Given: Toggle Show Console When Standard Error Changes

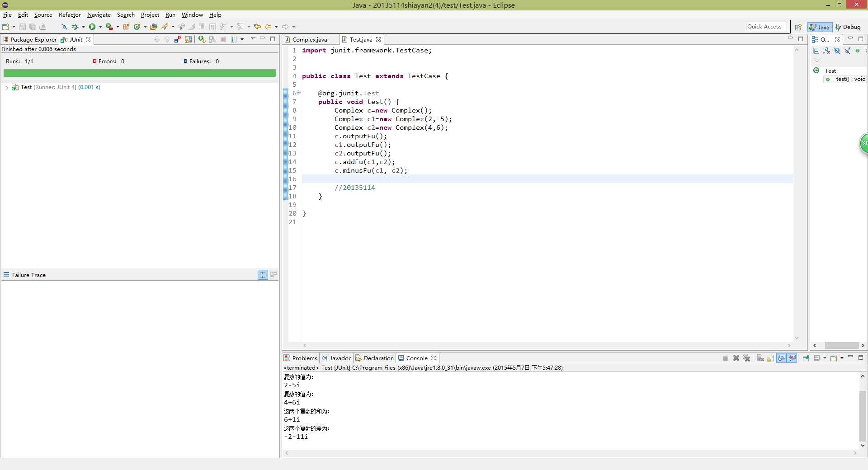Looking at the screenshot, I should click(x=792, y=358).
